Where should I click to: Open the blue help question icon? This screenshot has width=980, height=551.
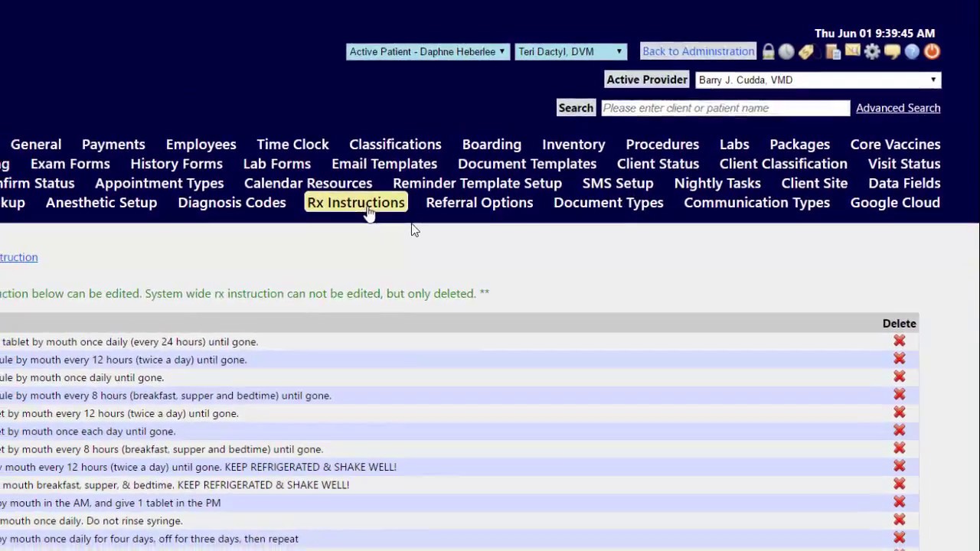click(912, 52)
